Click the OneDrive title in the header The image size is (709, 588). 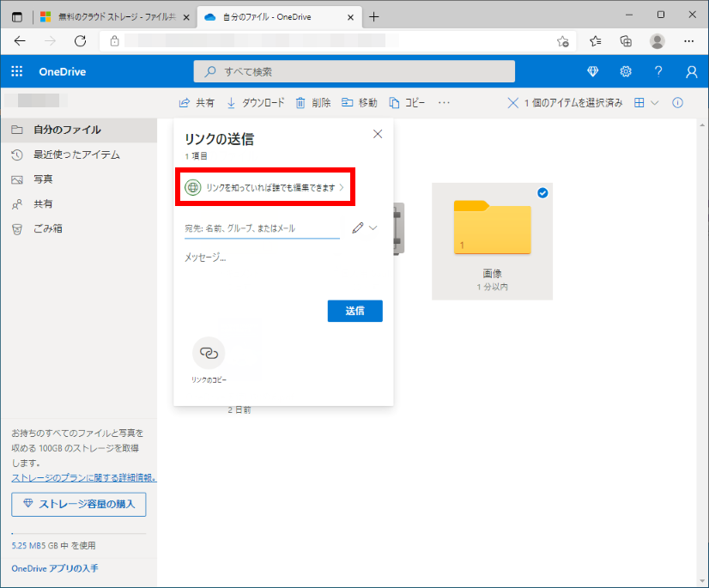pyautogui.click(x=63, y=71)
